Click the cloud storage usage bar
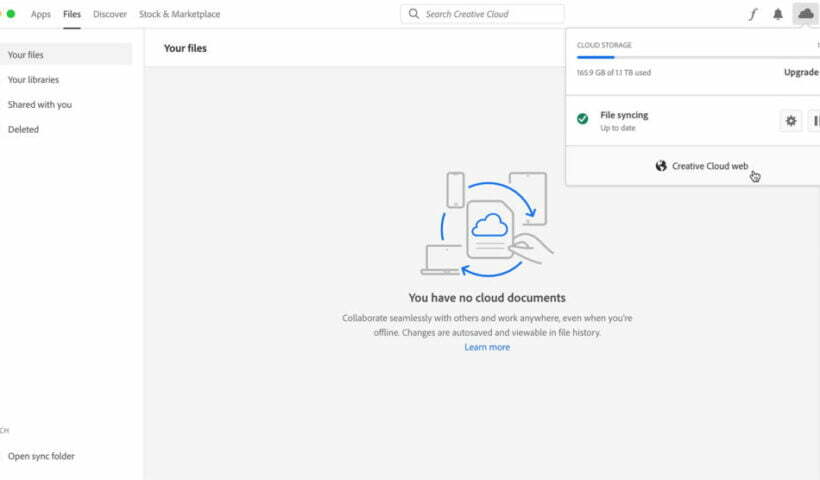Image resolution: width=820 pixels, height=480 pixels. coord(698,57)
